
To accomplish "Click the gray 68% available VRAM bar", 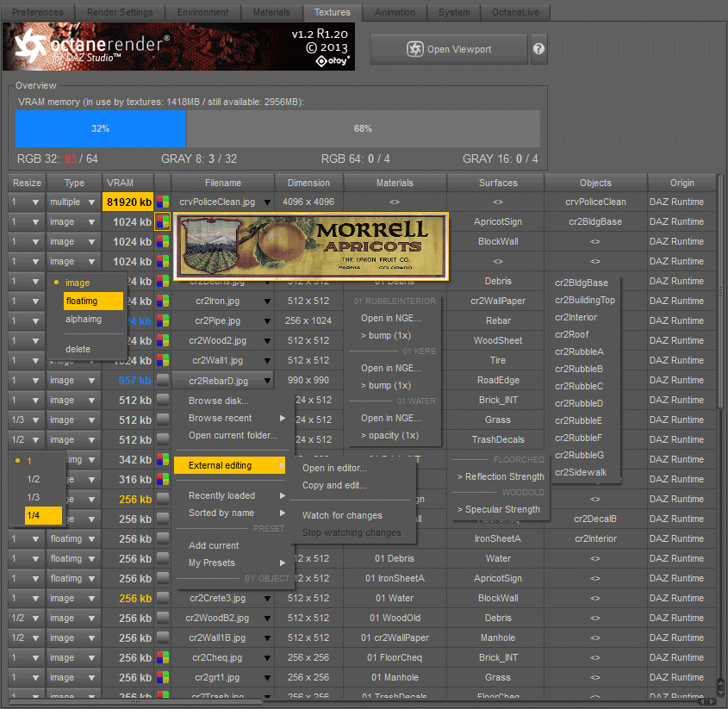I will pyautogui.click(x=363, y=128).
